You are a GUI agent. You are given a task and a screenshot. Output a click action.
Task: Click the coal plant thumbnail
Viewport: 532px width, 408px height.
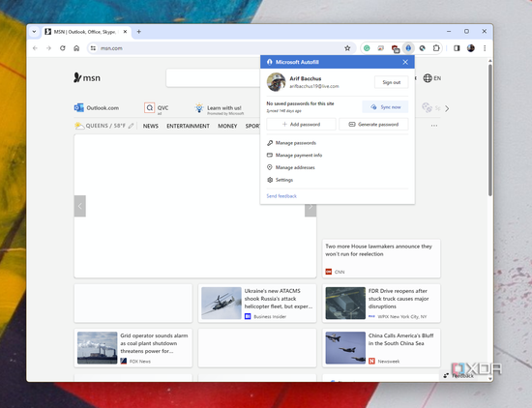98,348
